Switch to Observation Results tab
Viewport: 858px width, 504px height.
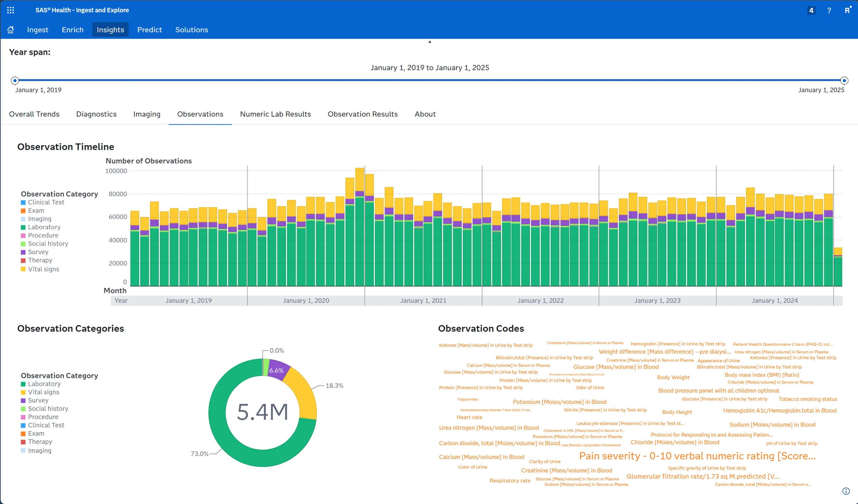click(x=363, y=114)
